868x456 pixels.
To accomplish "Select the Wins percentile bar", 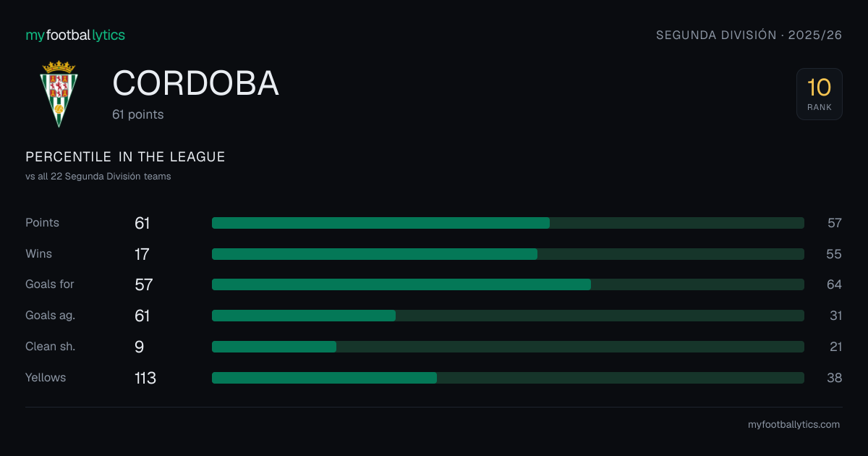I will (508, 254).
